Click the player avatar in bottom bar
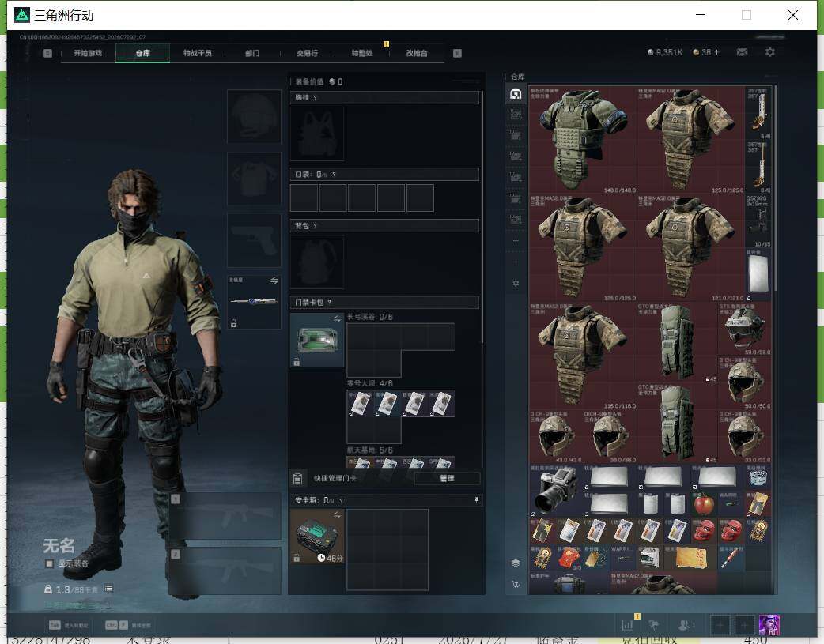Screen dimensions: 824x644 [x=769, y=625]
